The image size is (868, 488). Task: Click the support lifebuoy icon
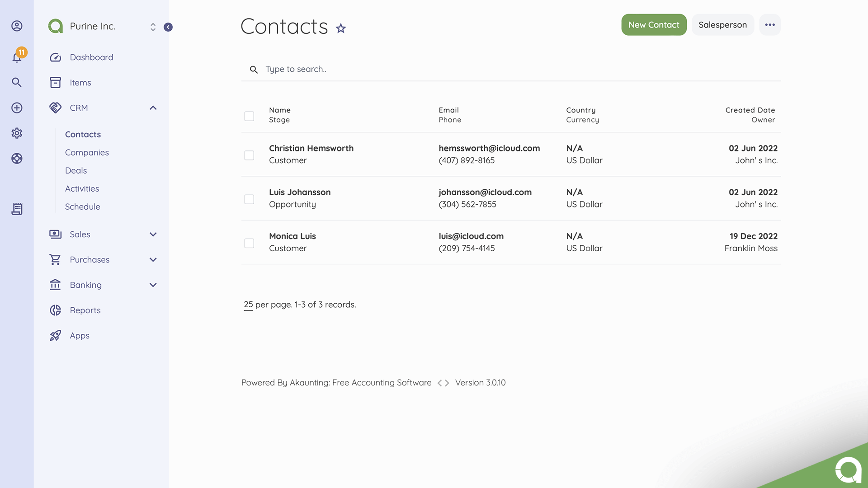(17, 159)
